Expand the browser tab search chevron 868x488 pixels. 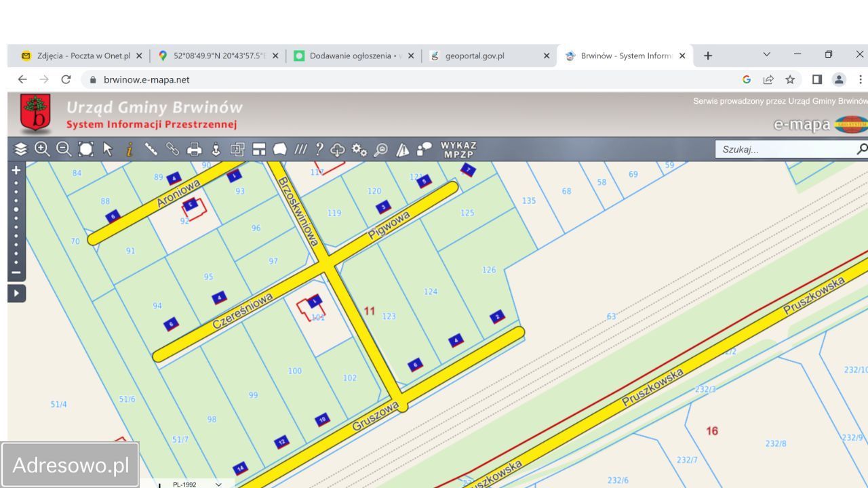(767, 55)
